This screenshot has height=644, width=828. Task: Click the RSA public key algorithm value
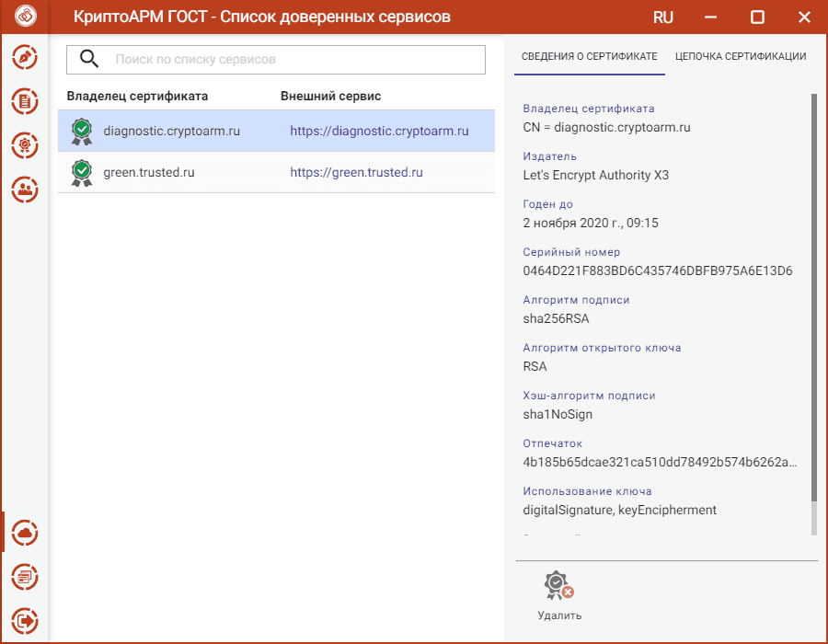[x=535, y=366]
